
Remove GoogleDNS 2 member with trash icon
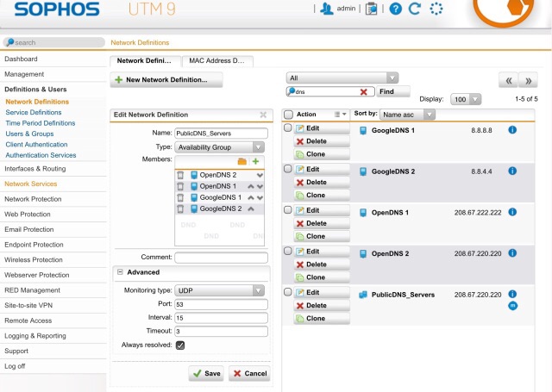pos(180,208)
